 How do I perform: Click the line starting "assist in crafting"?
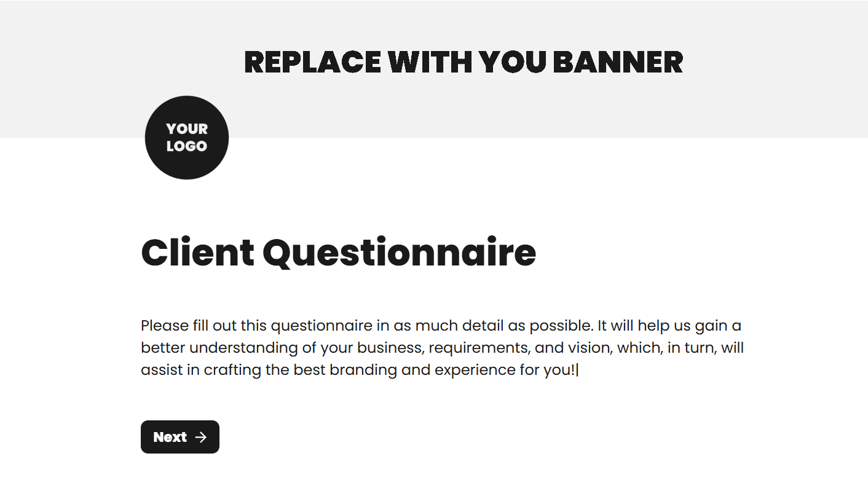click(x=360, y=370)
